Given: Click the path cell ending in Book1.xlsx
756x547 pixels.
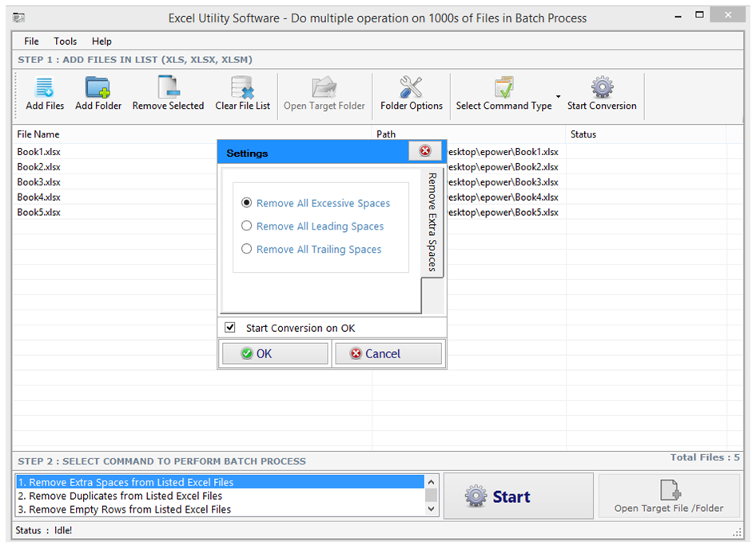Looking at the screenshot, I should pyautogui.click(x=503, y=152).
